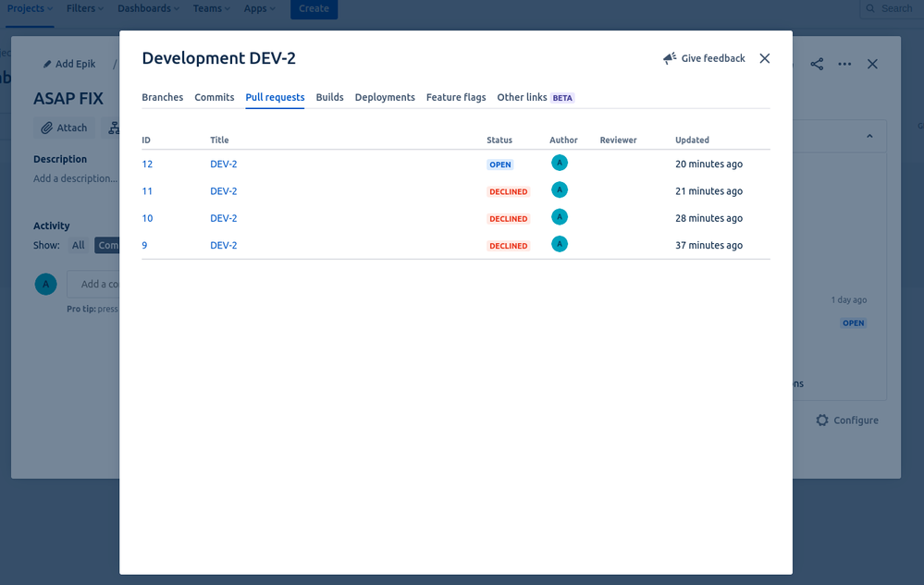This screenshot has width=924, height=585.
Task: Open DEV-2 title link in row 12
Action: (x=223, y=165)
